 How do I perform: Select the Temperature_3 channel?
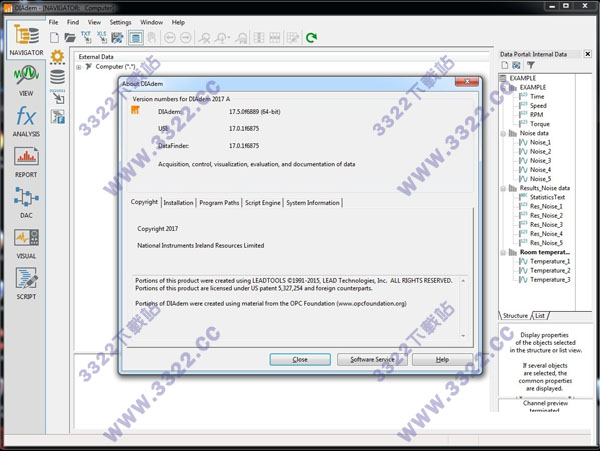coord(550,280)
